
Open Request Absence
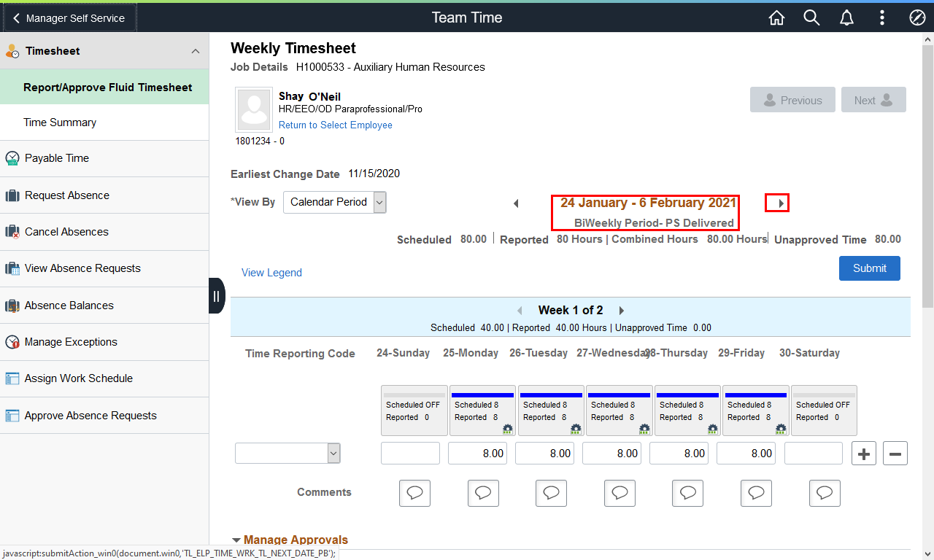pyautogui.click(x=104, y=195)
